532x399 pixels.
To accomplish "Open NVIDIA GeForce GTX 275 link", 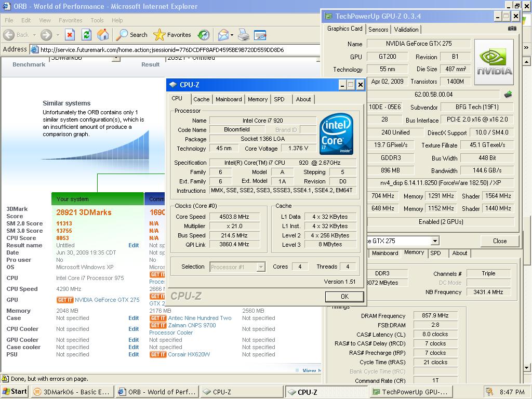I will point(107,300).
